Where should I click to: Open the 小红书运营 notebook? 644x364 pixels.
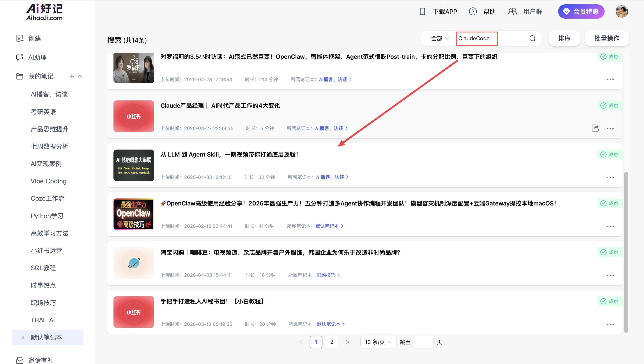(46, 251)
